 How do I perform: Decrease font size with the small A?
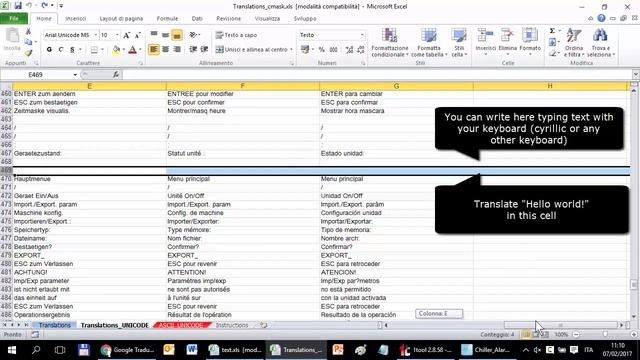(138, 35)
